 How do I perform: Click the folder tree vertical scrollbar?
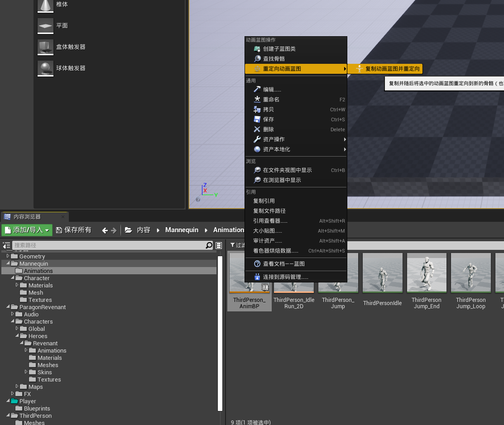click(x=220, y=334)
